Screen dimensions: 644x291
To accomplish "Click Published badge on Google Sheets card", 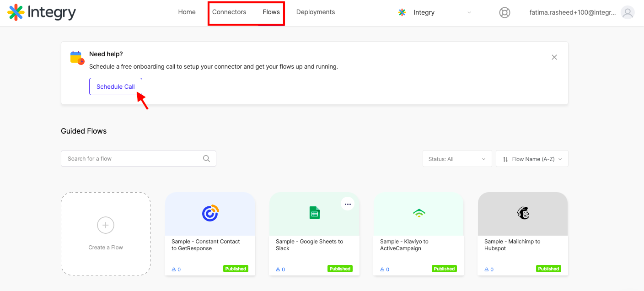I will tap(340, 269).
